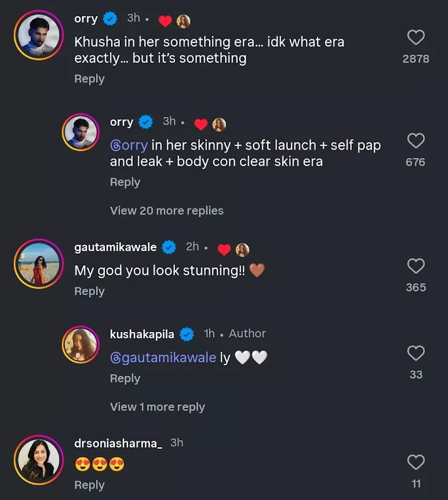Expand View 20 more replies
The image size is (448, 500).
[x=167, y=211]
